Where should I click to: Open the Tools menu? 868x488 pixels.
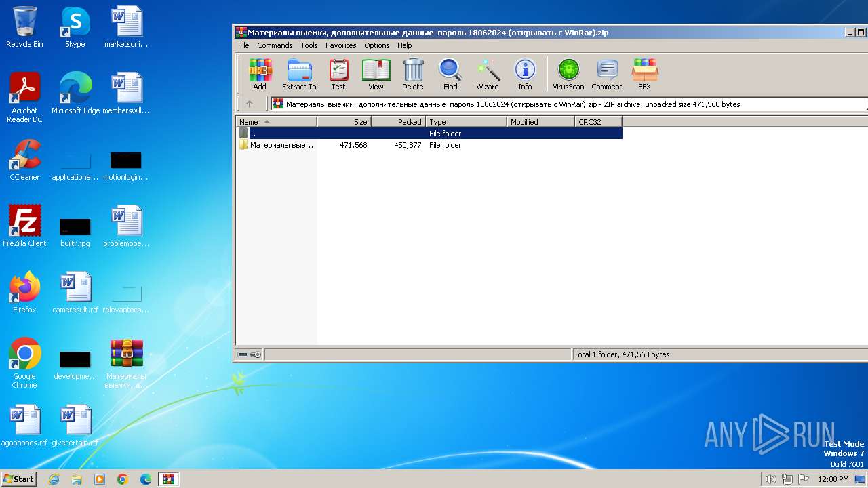309,45
